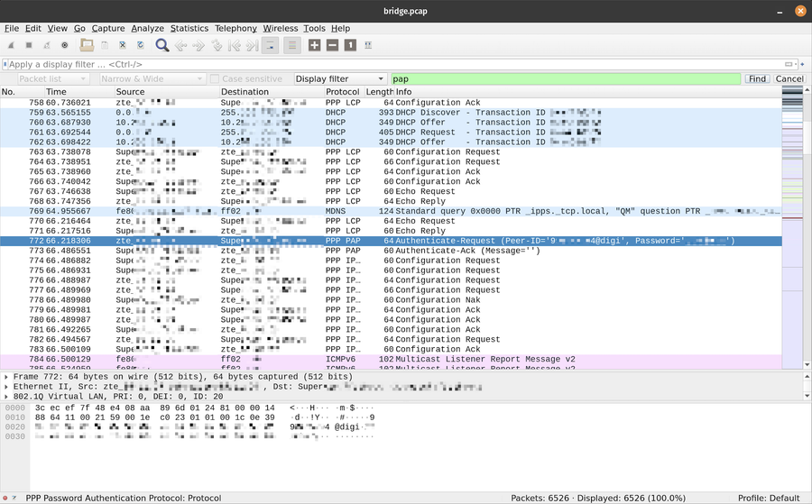Zoom out main window text
Viewport: 812px width, 504px height.
coord(332,46)
